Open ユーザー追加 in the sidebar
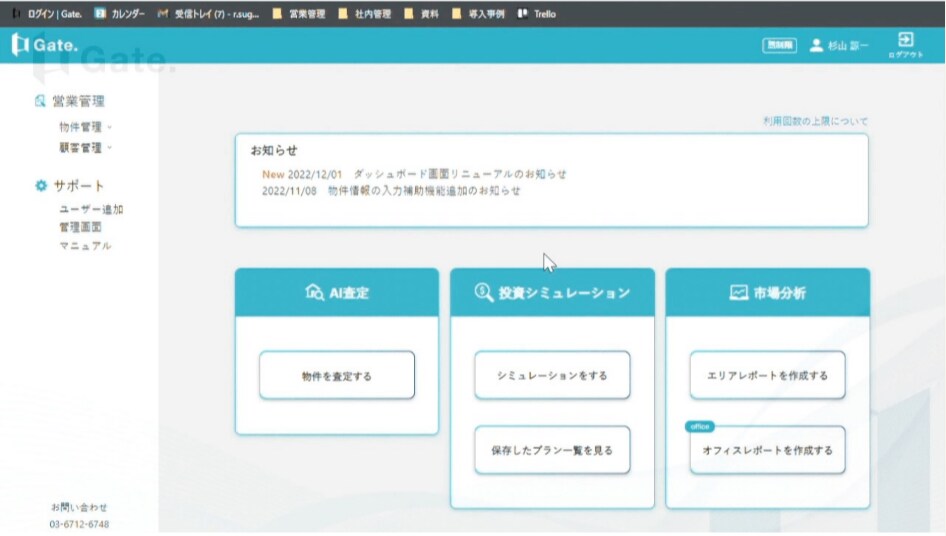The image size is (946, 536). [91, 210]
